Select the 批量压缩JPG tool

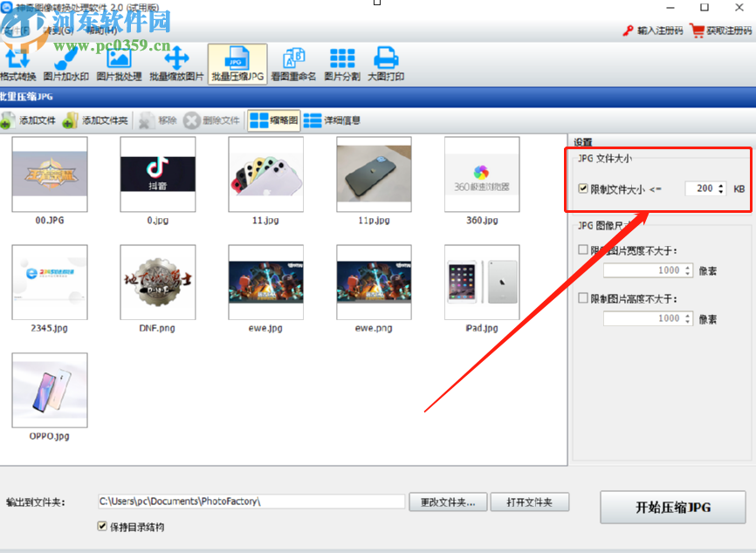click(237, 64)
